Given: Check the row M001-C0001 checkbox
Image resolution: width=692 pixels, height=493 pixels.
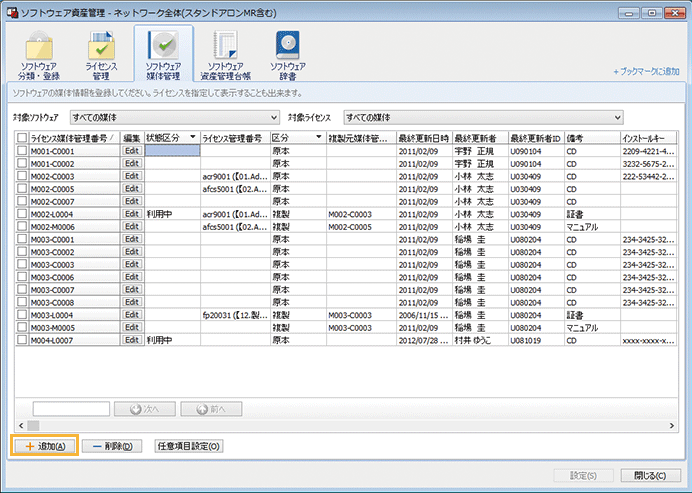Looking at the screenshot, I should pyautogui.click(x=22, y=151).
